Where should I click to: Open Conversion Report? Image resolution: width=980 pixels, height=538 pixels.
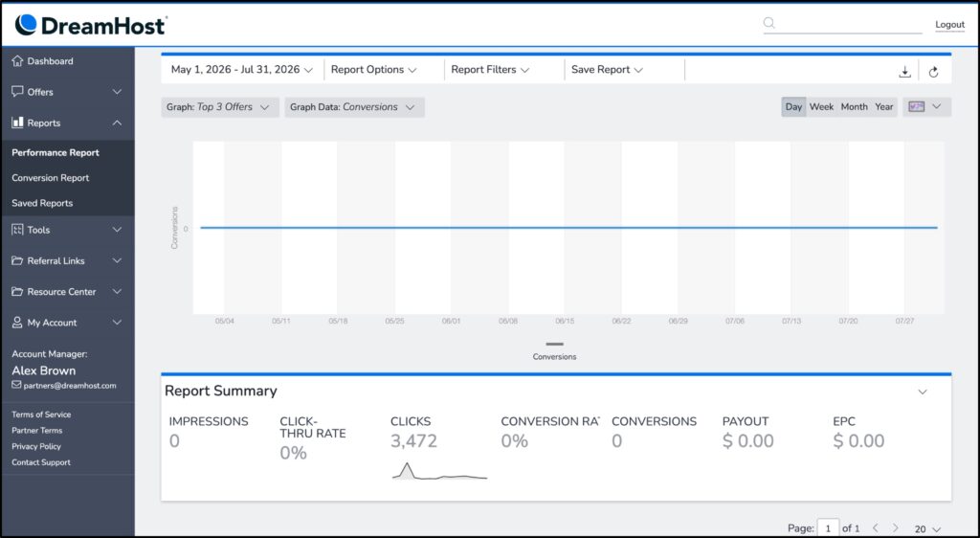pos(50,178)
